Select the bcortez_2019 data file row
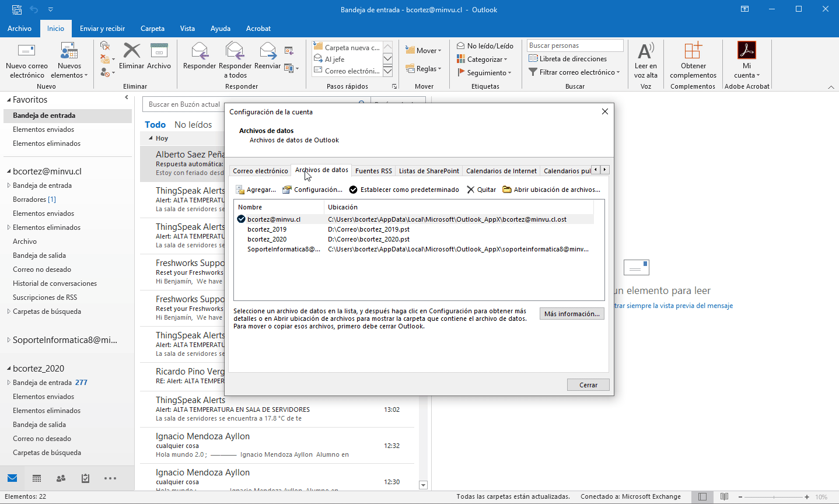The height and width of the screenshot is (504, 839). (x=414, y=229)
